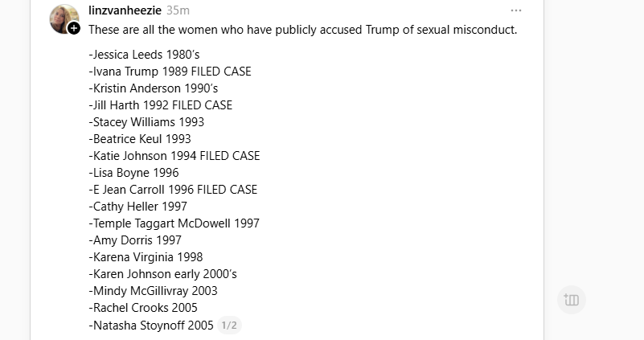Click the Jessica Leeds 1980's line
The image size is (644, 340).
[x=144, y=55]
